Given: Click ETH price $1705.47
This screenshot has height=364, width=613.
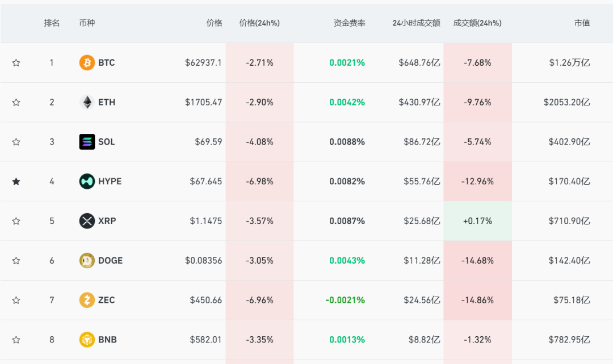Looking at the screenshot, I should (x=203, y=102).
